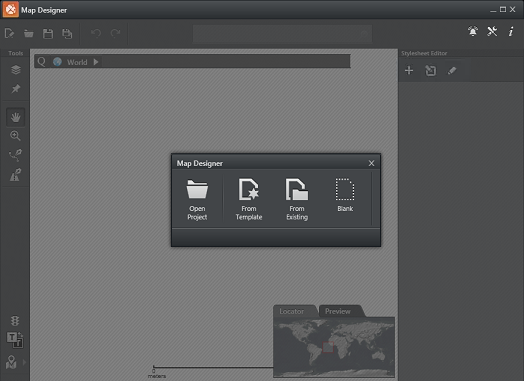
Task: Click the locator world map thumbnail
Action: pos(334,347)
